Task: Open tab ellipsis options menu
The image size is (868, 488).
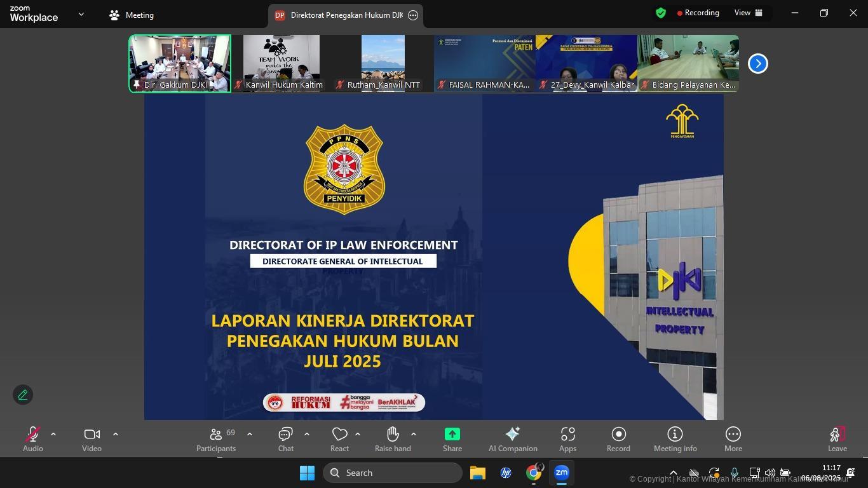Action: (413, 15)
